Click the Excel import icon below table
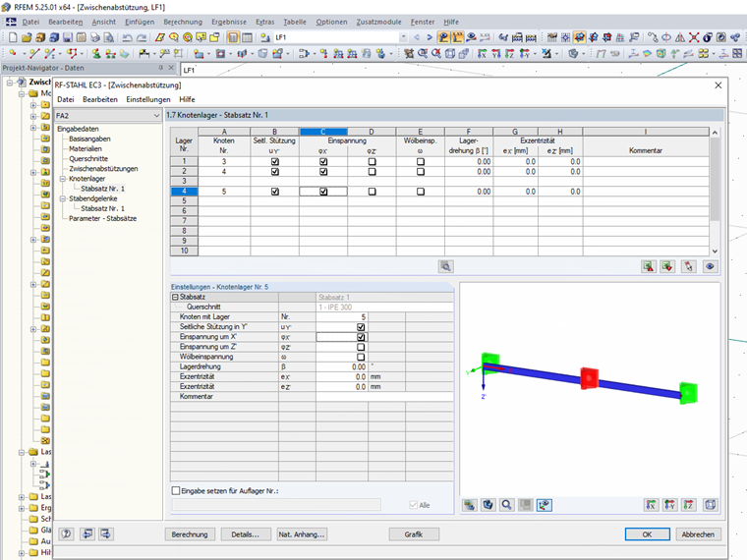 point(667,266)
